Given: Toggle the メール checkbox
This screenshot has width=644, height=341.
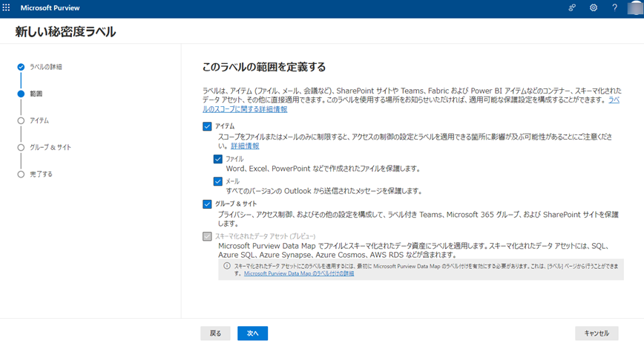Looking at the screenshot, I should point(218,181).
